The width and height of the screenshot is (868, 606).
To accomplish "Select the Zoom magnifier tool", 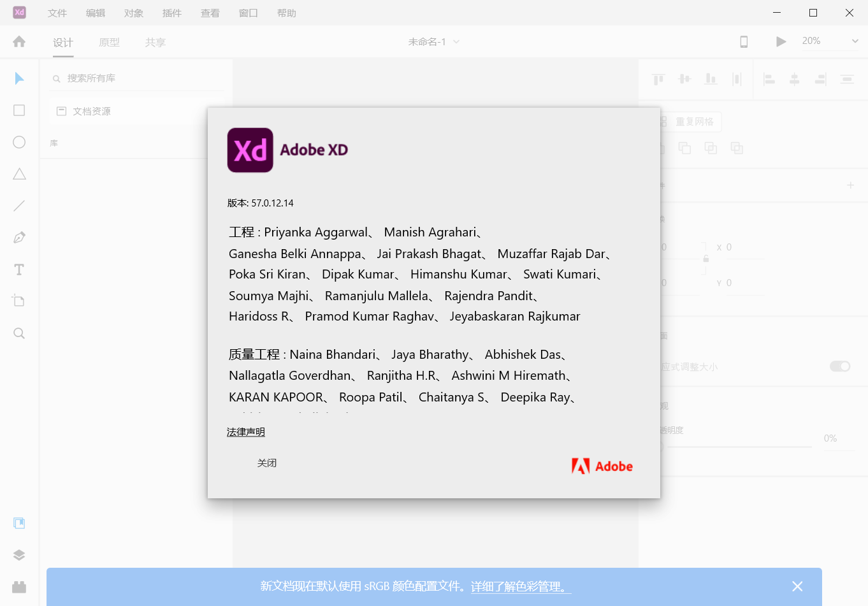I will tap(19, 333).
